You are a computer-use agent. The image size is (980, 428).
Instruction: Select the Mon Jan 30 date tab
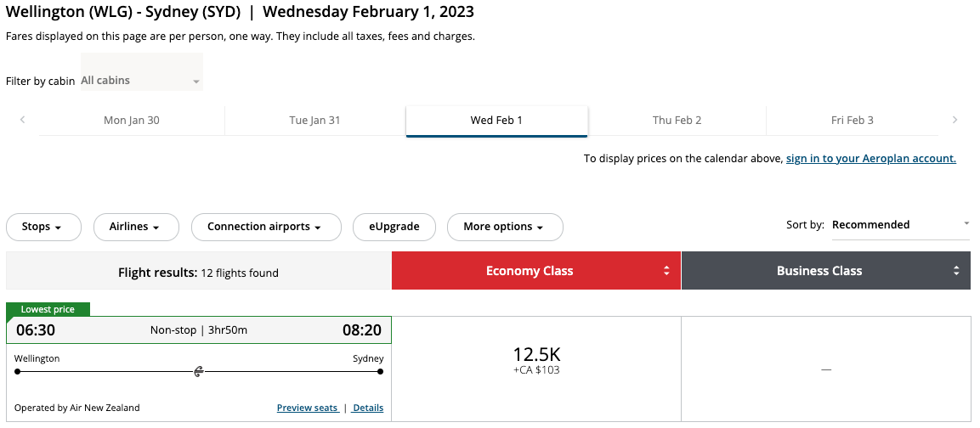pos(132,120)
